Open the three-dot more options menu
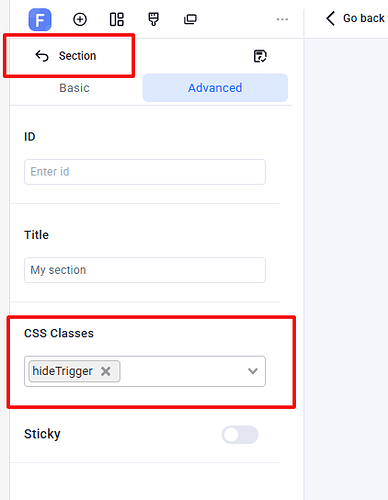 point(282,19)
